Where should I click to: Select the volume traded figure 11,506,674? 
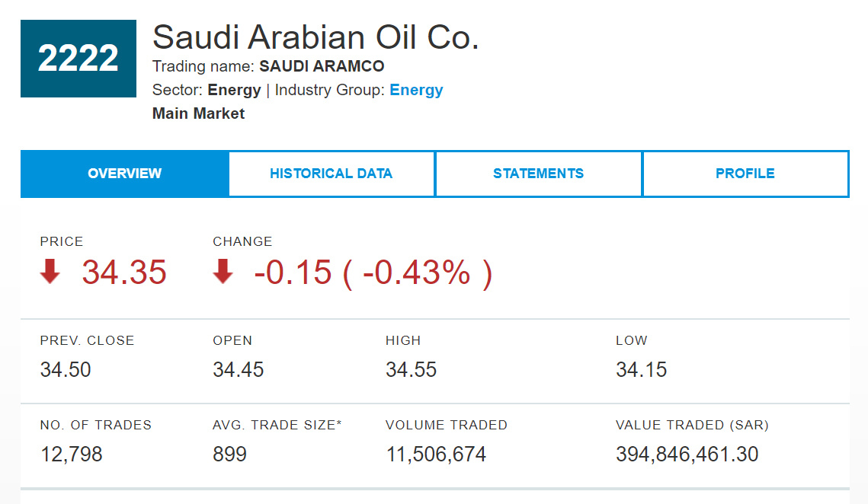[436, 455]
